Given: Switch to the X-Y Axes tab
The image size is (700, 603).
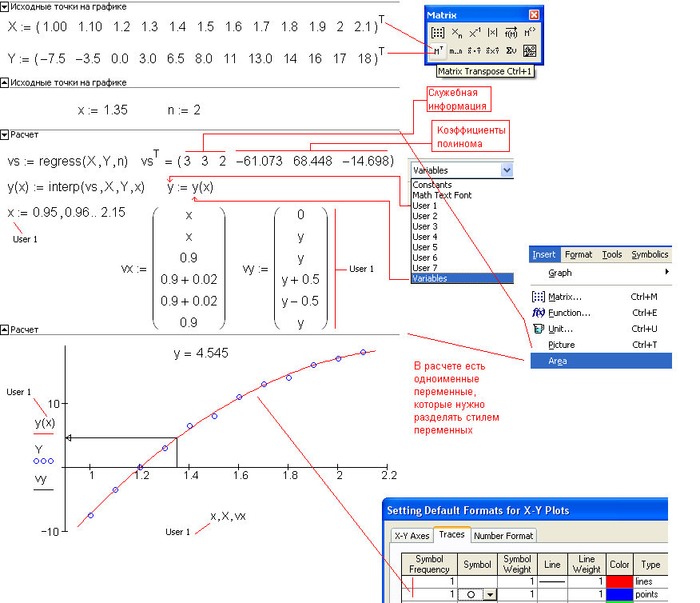Looking at the screenshot, I should click(x=412, y=536).
